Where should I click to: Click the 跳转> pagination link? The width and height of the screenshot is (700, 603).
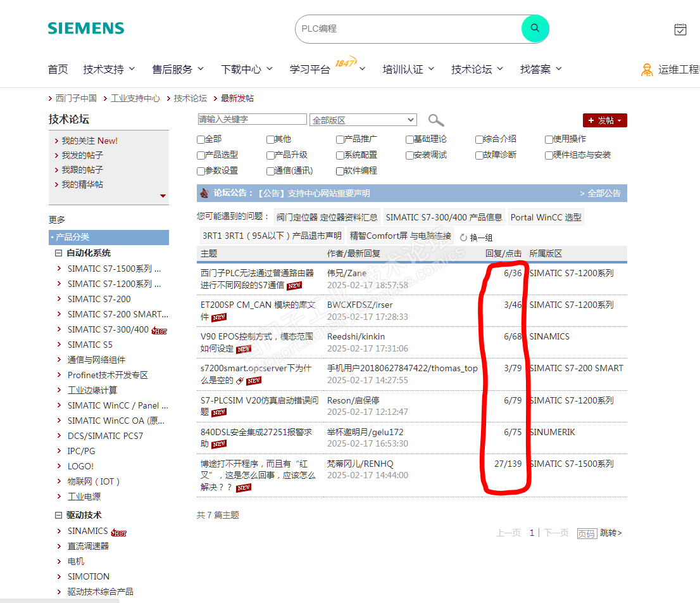point(611,533)
